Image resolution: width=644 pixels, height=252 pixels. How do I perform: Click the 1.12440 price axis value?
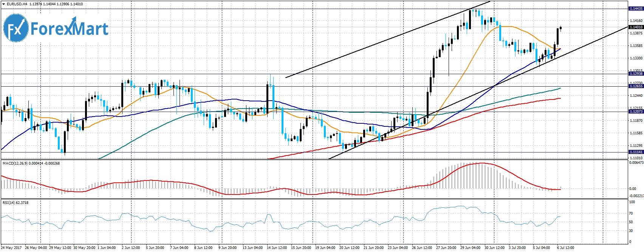[636, 96]
